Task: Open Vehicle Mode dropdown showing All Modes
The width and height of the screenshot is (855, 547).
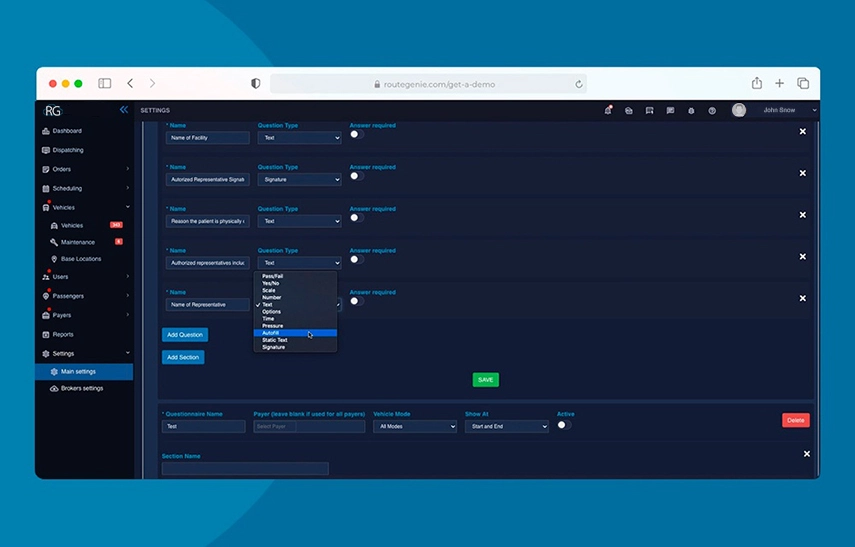Action: pos(415,426)
